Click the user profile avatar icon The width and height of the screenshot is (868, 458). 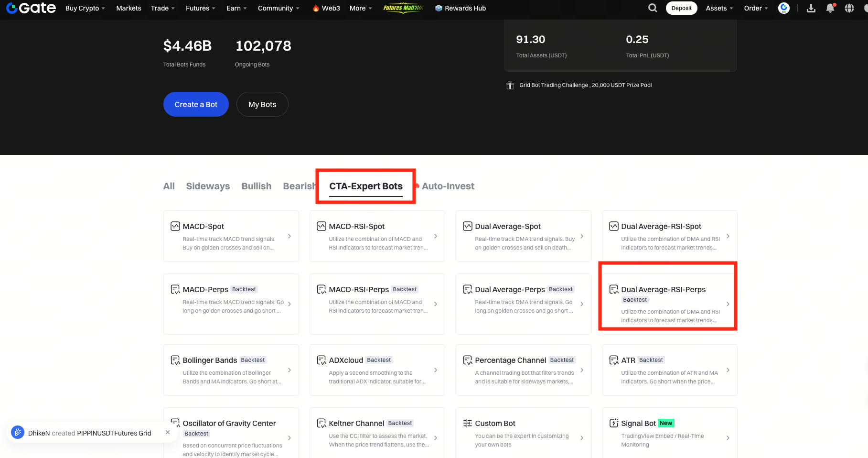pos(784,8)
